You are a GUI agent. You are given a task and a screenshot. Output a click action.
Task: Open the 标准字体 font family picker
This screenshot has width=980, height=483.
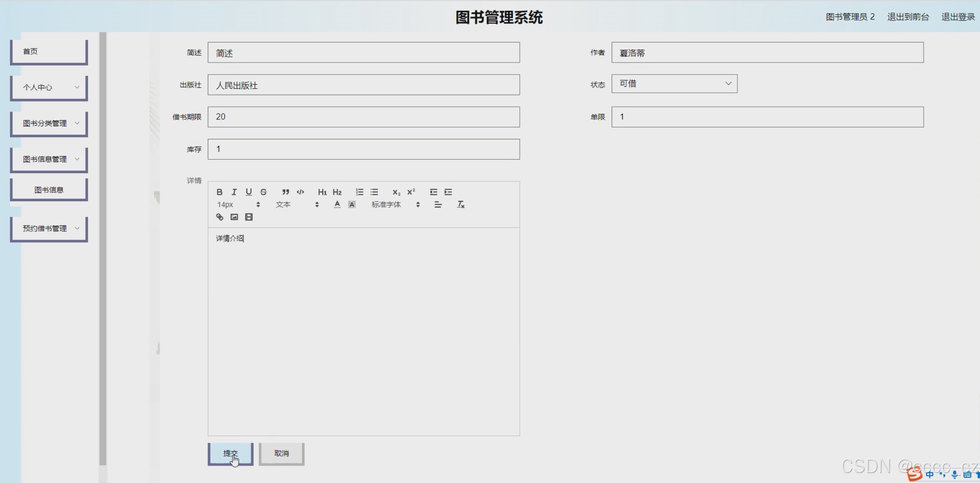click(395, 204)
